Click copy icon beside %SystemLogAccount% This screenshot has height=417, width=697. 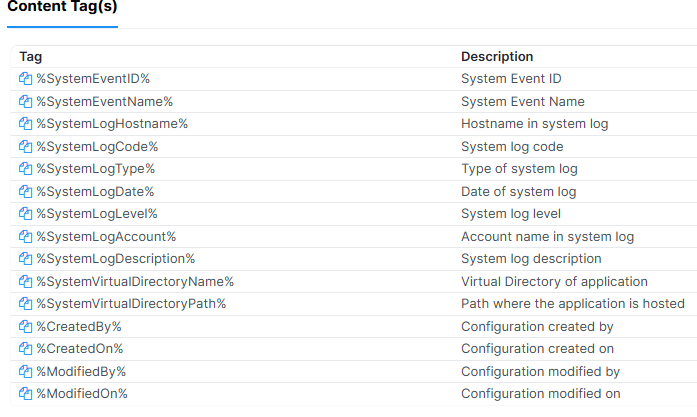tap(26, 237)
